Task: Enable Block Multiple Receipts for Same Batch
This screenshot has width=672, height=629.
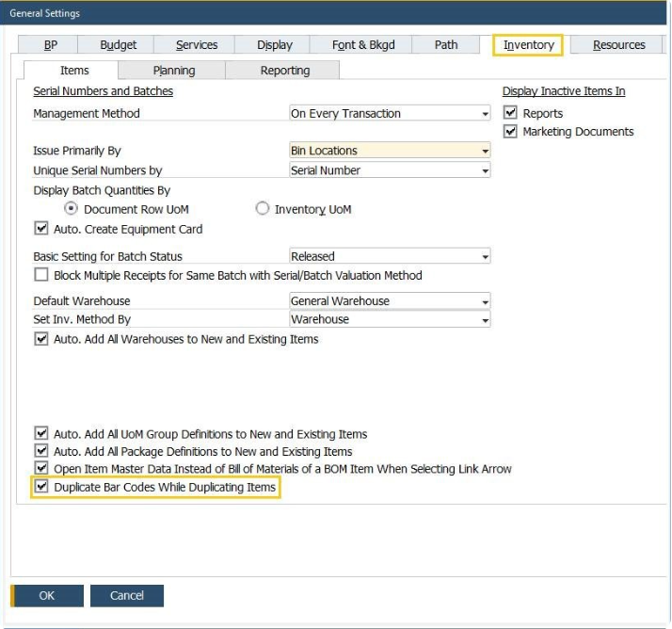Action: [x=41, y=275]
